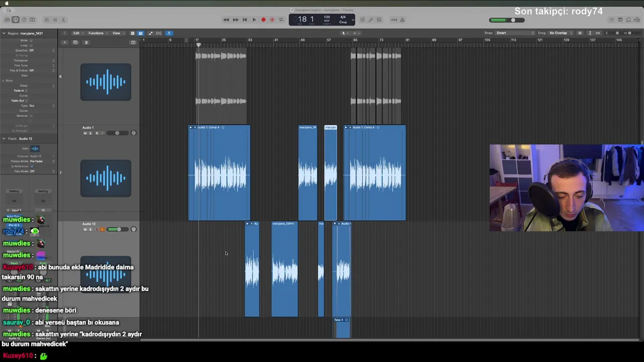
Task: Select the maryjane_1#14 region on Audio 12
Action: click(284, 269)
